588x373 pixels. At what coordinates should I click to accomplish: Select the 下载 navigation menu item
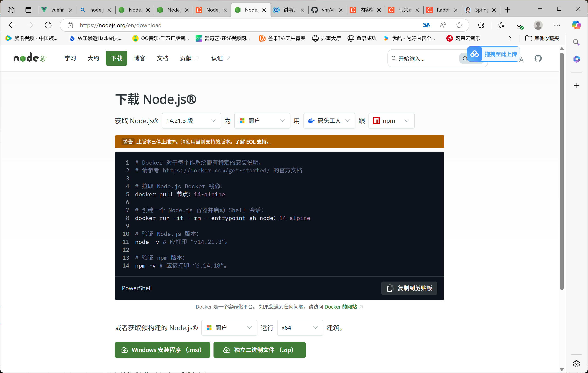[x=117, y=58]
